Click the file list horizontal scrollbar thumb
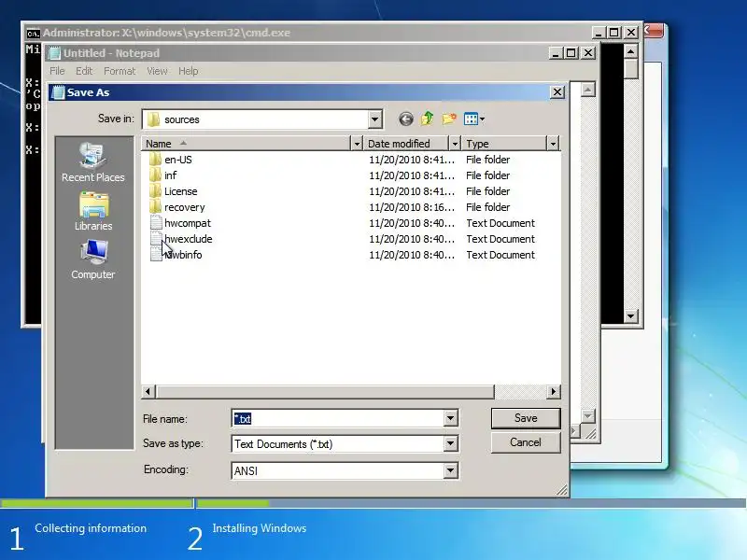Image resolution: width=747 pixels, height=560 pixels. (x=324, y=391)
